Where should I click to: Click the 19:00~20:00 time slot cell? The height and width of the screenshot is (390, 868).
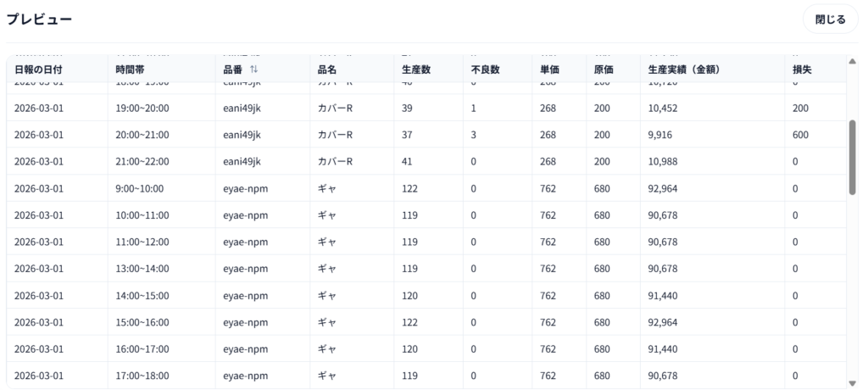pyautogui.click(x=142, y=109)
